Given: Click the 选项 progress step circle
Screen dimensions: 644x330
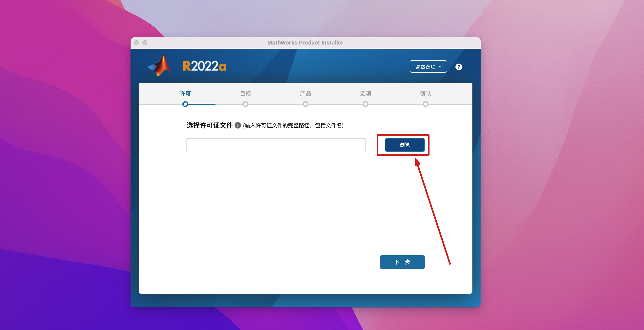Looking at the screenshot, I should (365, 104).
